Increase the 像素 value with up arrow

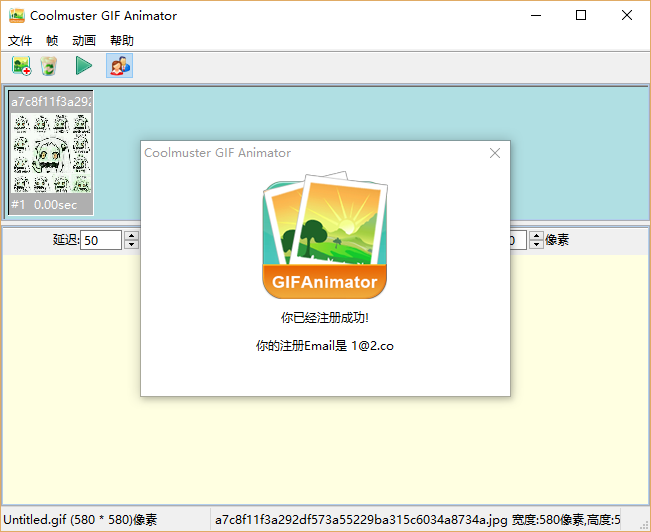click(536, 236)
